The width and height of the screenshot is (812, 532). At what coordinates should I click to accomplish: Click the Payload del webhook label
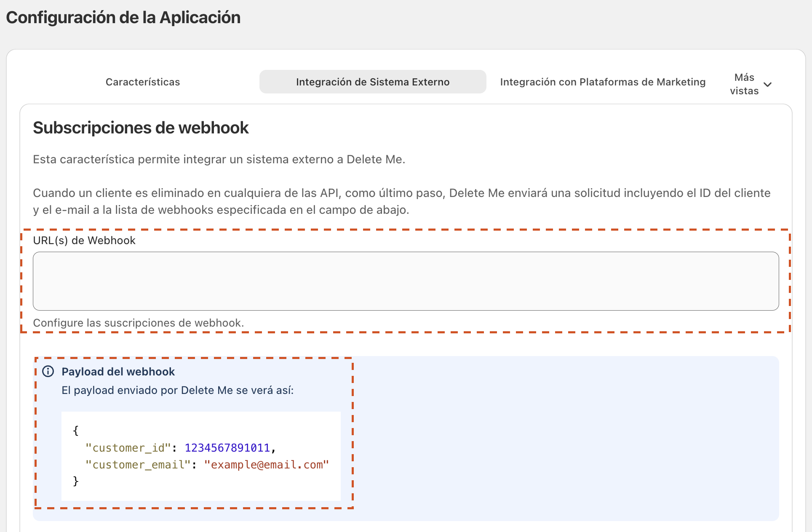(x=118, y=372)
